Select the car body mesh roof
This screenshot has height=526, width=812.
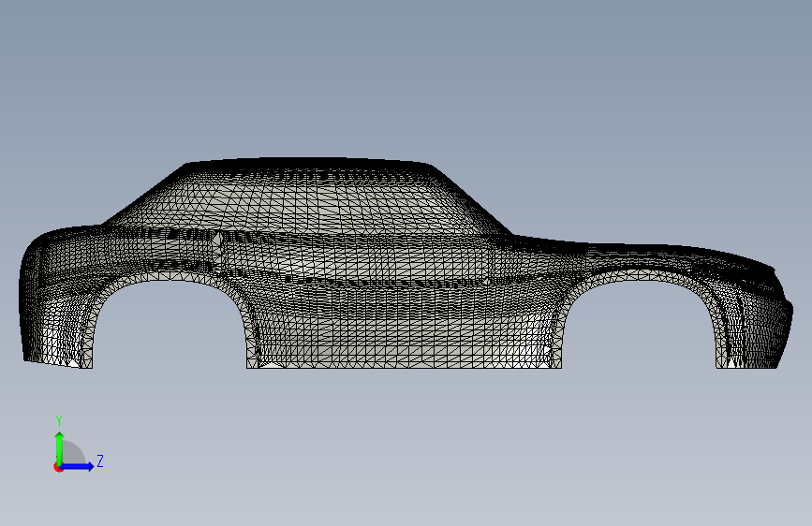click(311, 165)
